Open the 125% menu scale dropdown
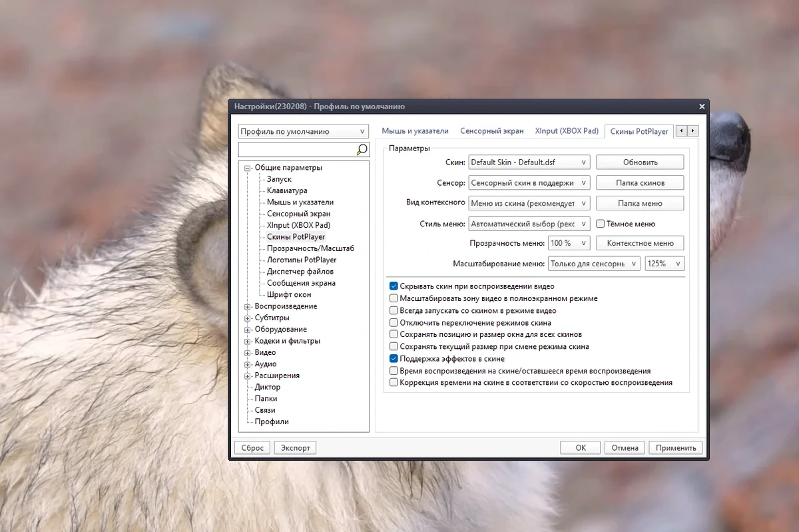The width and height of the screenshot is (799, 532). click(x=665, y=264)
